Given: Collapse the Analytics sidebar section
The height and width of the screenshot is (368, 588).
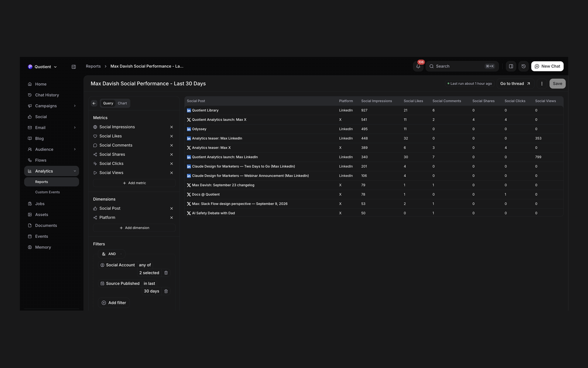Looking at the screenshot, I should click(75, 171).
